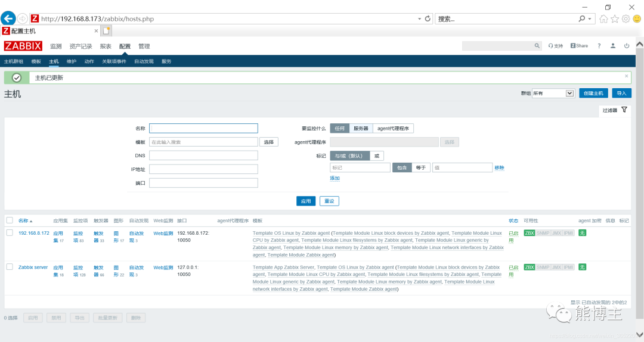Open the 支持 support link
The height and width of the screenshot is (342, 644).
coord(555,46)
